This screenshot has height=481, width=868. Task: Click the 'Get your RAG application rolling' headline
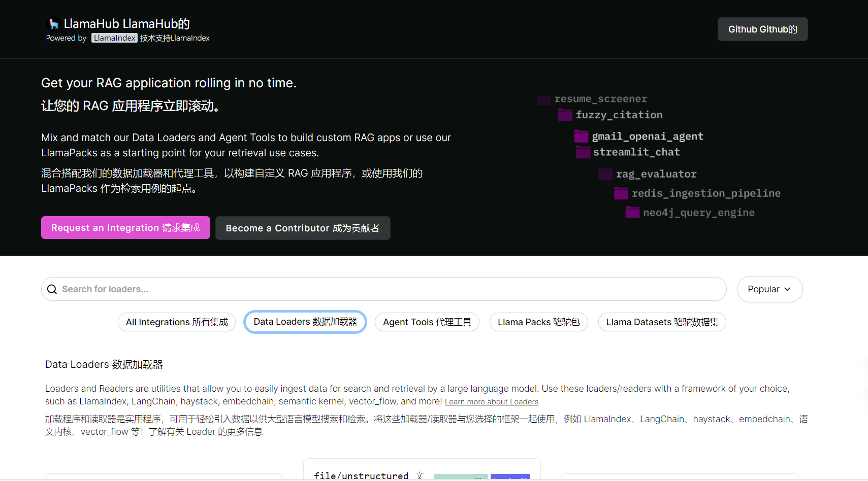coord(169,83)
